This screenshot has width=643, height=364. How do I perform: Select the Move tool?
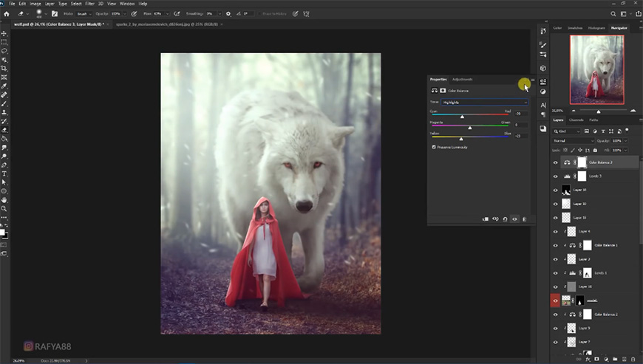pyautogui.click(x=4, y=33)
